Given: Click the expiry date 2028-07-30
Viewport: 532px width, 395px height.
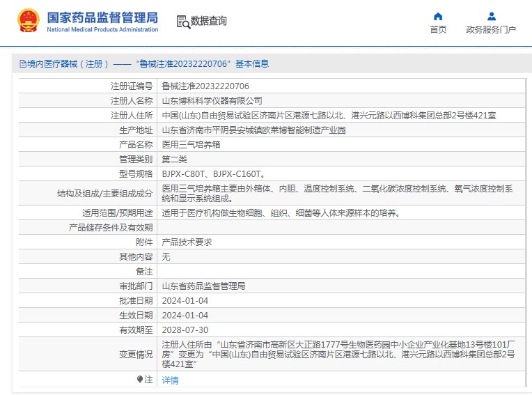Looking at the screenshot, I should point(185,330).
